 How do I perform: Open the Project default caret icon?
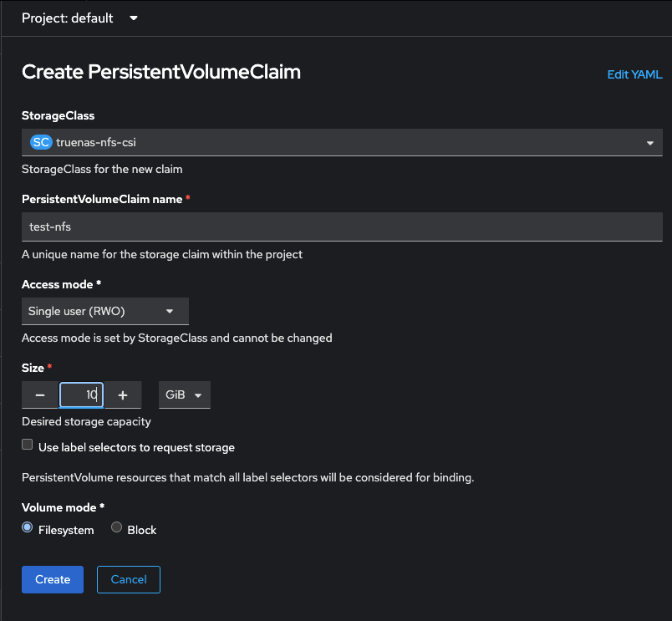pos(134,18)
